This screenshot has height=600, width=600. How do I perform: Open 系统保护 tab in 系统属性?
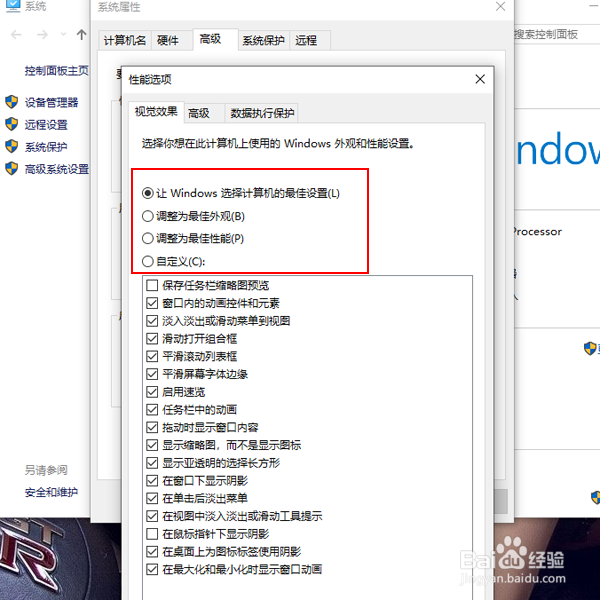[x=263, y=40]
